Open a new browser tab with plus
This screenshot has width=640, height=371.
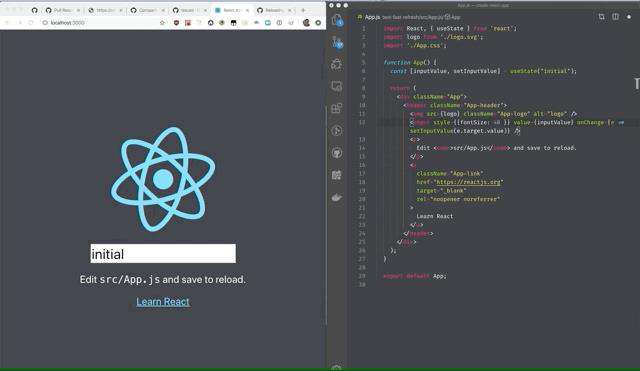(303, 10)
